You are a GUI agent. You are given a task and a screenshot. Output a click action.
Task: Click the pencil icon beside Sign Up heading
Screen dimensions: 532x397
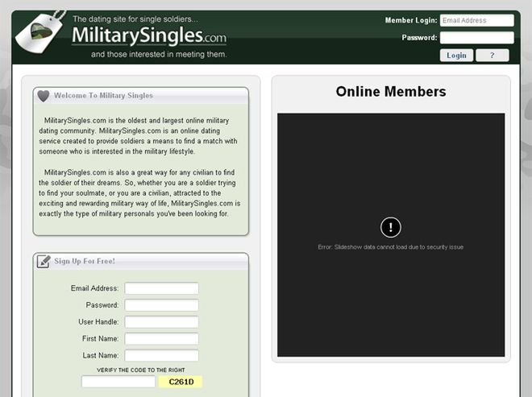point(44,262)
